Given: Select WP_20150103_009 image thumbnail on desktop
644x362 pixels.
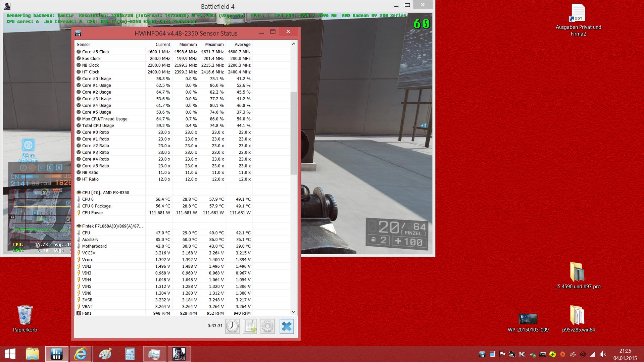Looking at the screenshot, I should (528, 323).
